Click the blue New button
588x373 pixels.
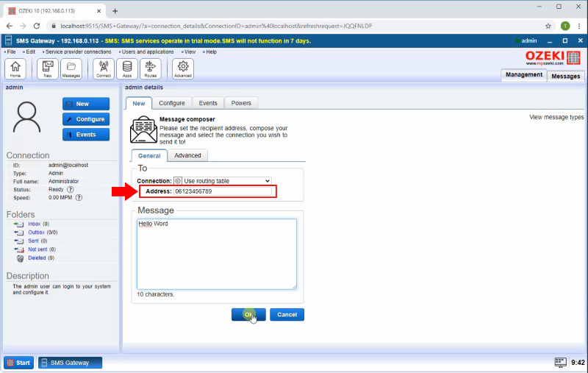(86, 104)
